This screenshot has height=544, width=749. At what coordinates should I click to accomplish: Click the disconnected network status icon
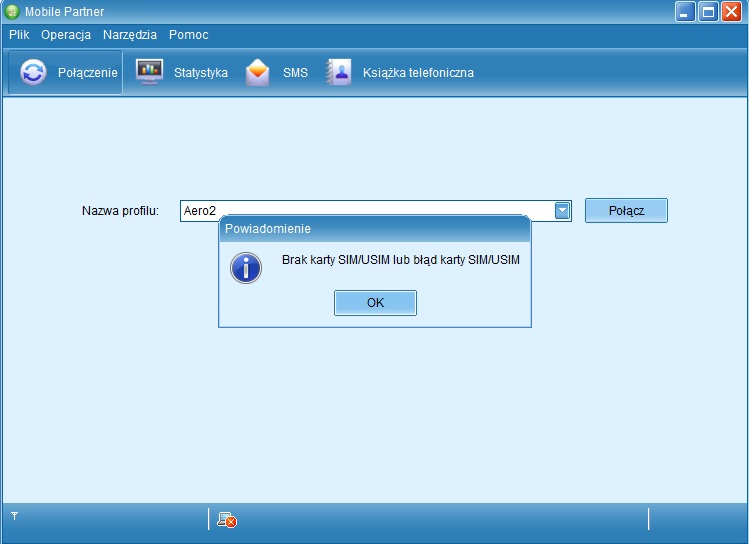[227, 520]
